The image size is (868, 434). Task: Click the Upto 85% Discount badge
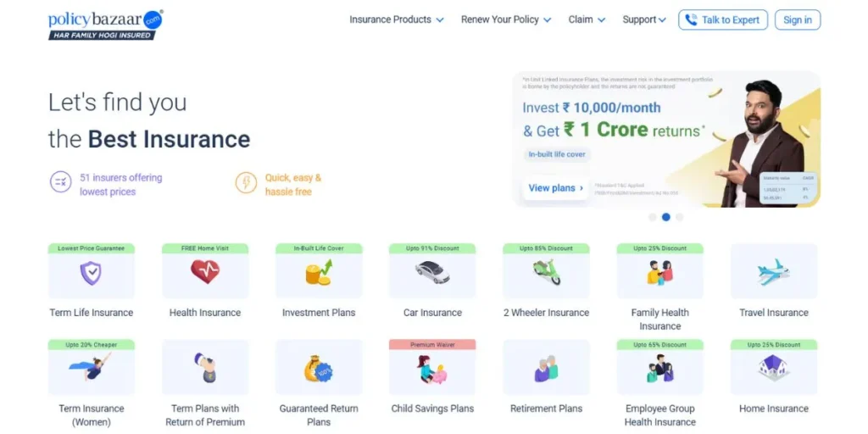click(x=547, y=248)
